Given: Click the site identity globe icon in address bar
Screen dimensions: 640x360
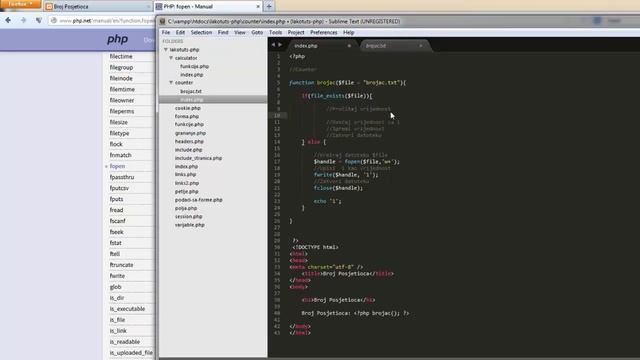Looking at the screenshot, I should [x=54, y=20].
